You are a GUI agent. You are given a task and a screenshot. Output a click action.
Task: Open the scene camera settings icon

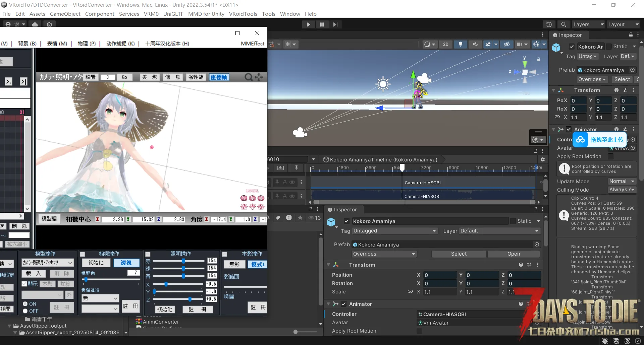tap(520, 44)
